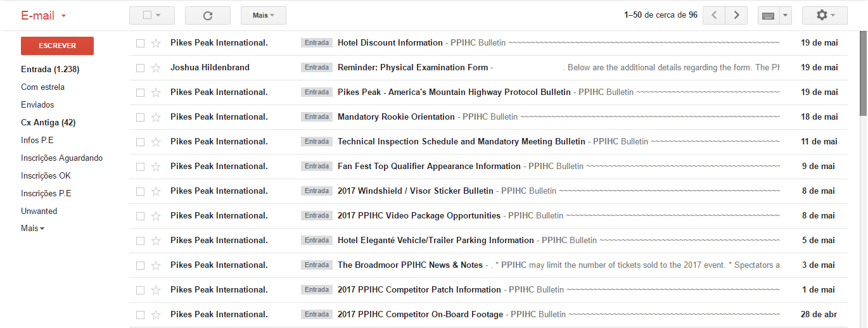Star the Competitor On-Board Footage email
Image resolution: width=868 pixels, height=328 pixels.
156,315
